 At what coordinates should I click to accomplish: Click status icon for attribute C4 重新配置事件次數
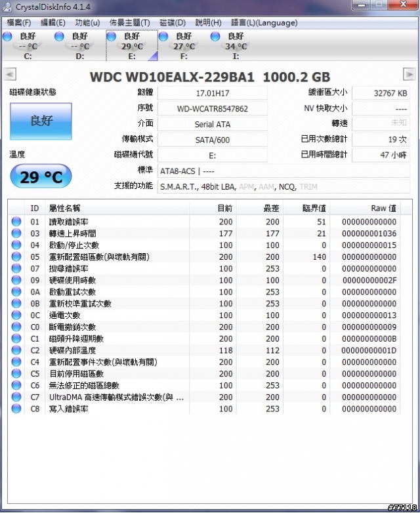[x=16, y=362]
